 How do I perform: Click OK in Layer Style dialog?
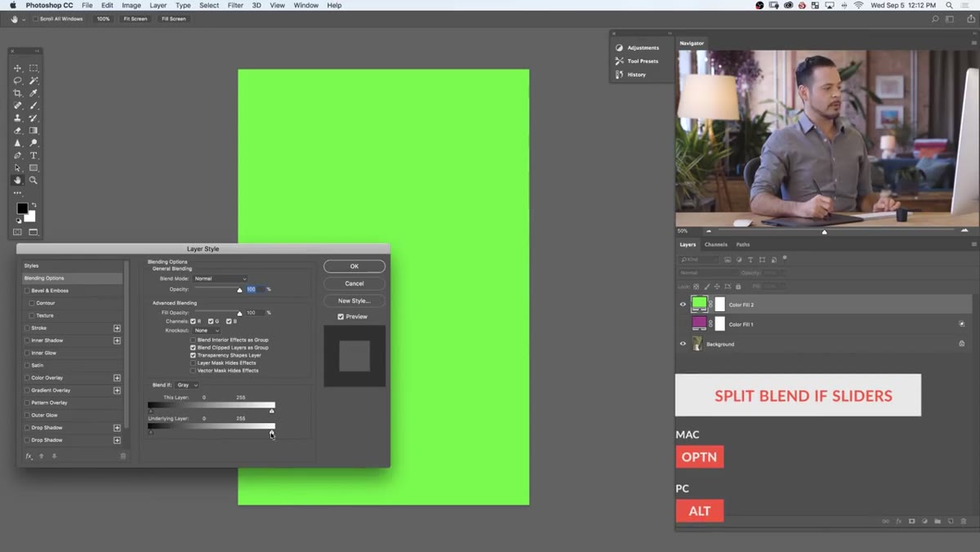coord(354,266)
